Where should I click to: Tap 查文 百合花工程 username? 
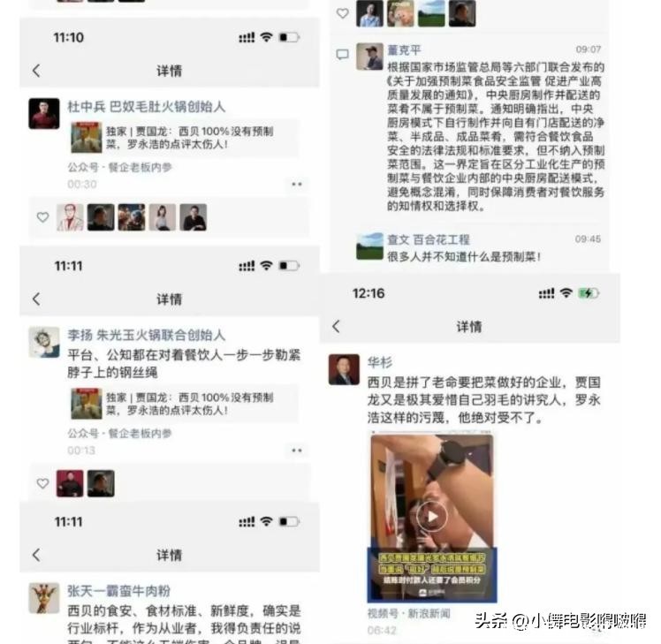click(429, 239)
